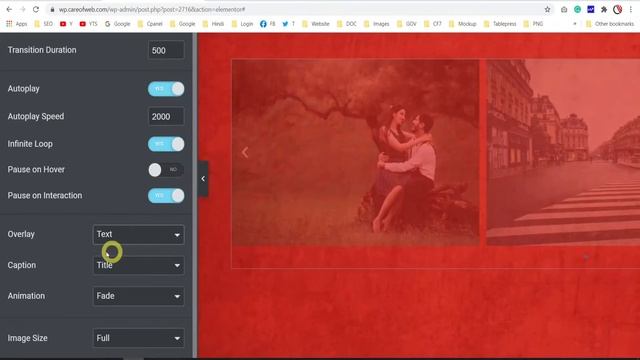640x360 pixels.
Task: Open the FB Facebook bookmark
Action: [268, 24]
